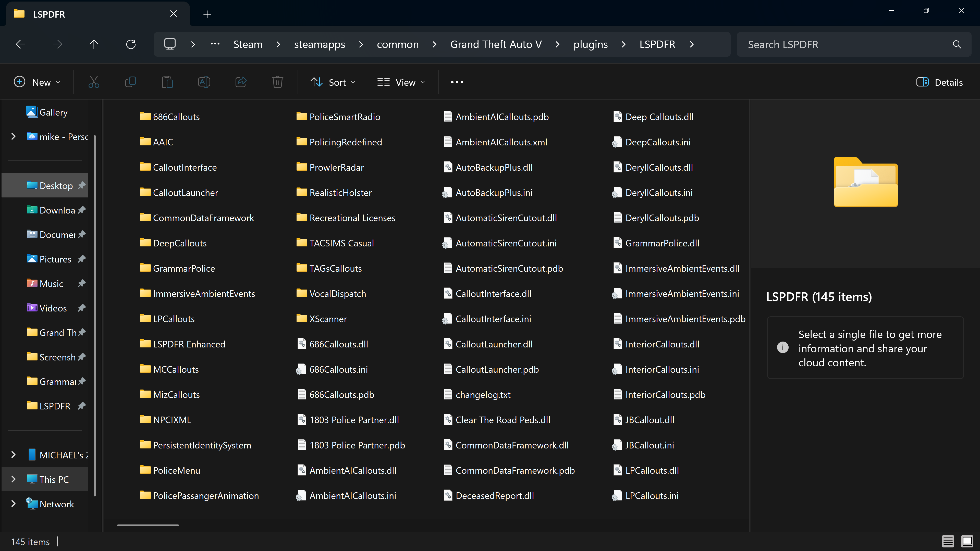This screenshot has height=551, width=980.
Task: Click the horizontal scrollbar at the bottom
Action: [x=148, y=525]
